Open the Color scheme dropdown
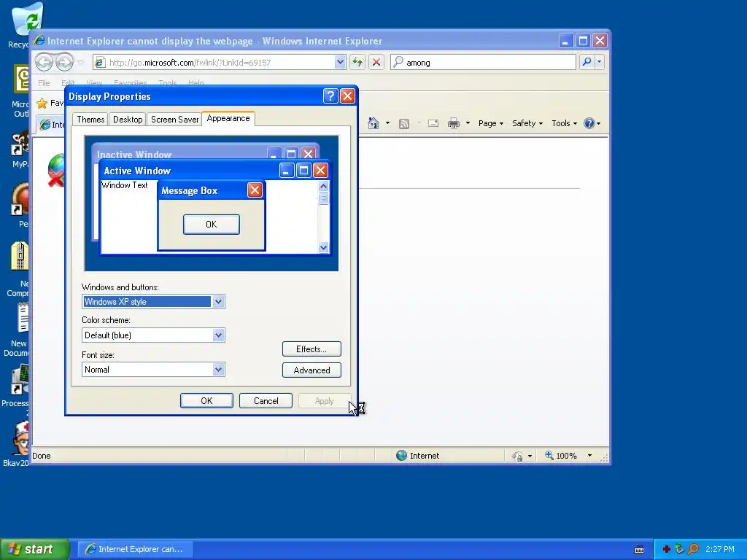The height and width of the screenshot is (560, 747). coord(218,335)
